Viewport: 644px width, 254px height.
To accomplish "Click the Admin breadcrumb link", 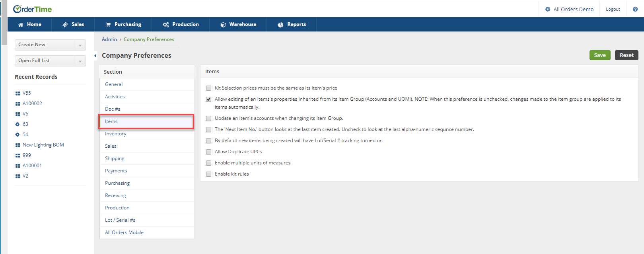I will coord(109,39).
